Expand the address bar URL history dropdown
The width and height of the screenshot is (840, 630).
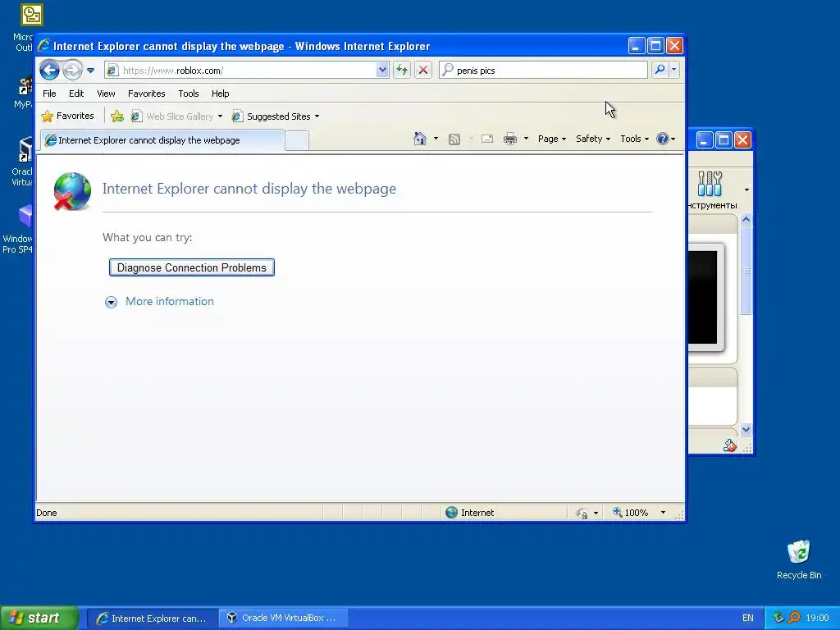click(x=382, y=71)
